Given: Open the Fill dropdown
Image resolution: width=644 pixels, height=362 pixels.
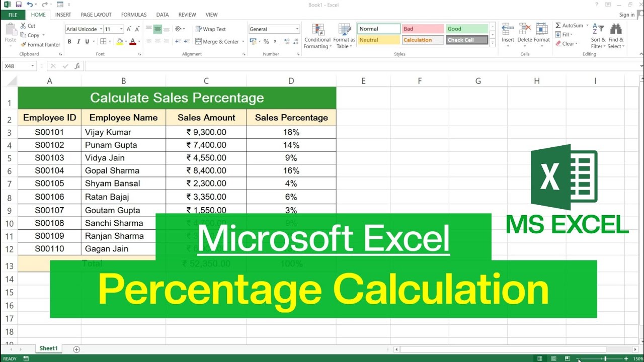Looking at the screenshot, I should coord(565,35).
